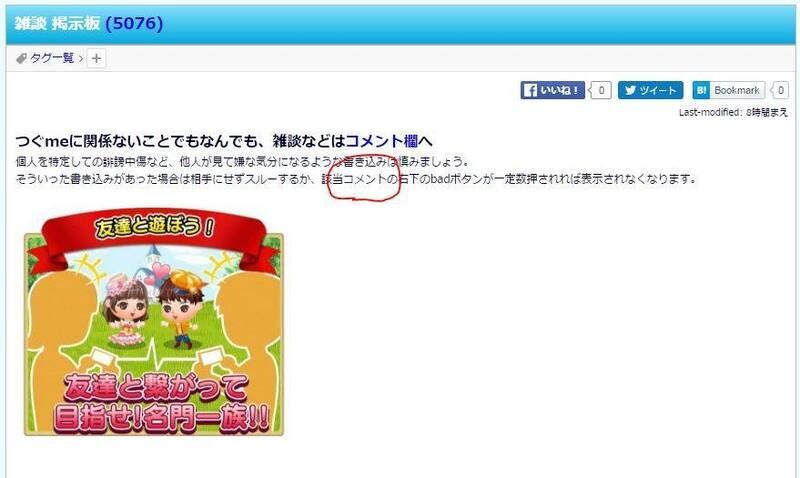Image resolution: width=800 pixels, height=478 pixels.
Task: Like the page with いいね! button
Action: [553, 90]
